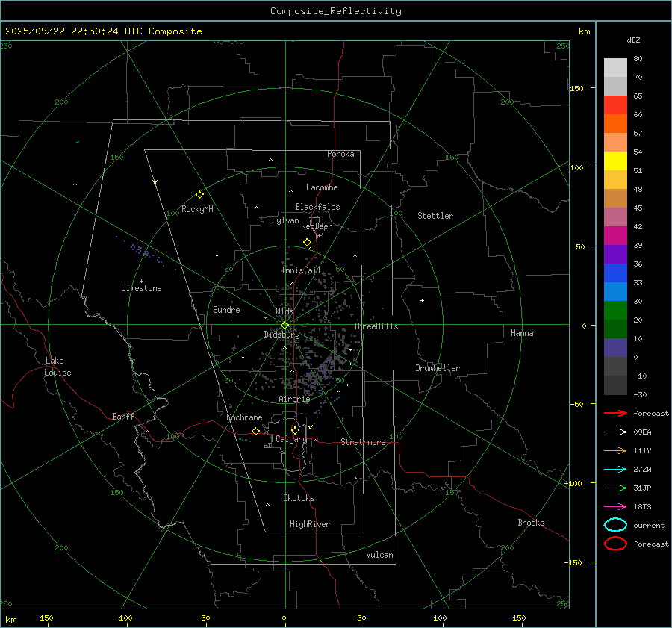Click the Lake Louise location label
The width and height of the screenshot is (672, 628).
[x=57, y=367]
